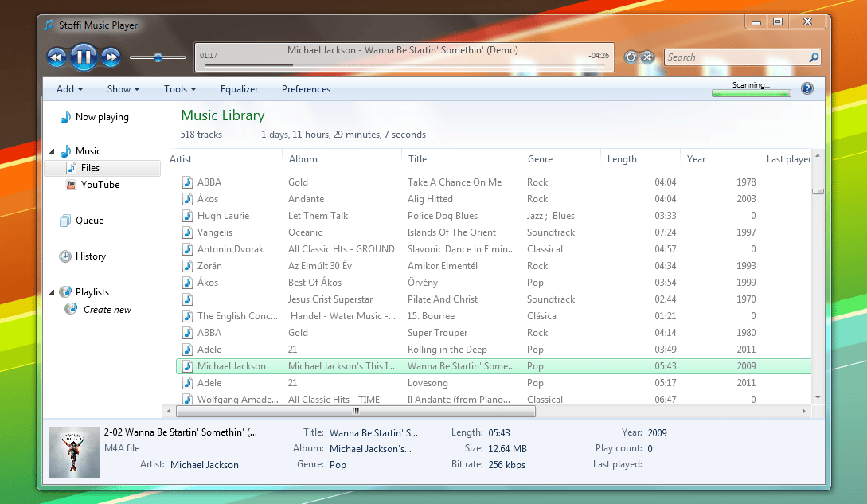Click the Genre value Pop in details
This screenshot has width=867, height=504.
point(338,465)
